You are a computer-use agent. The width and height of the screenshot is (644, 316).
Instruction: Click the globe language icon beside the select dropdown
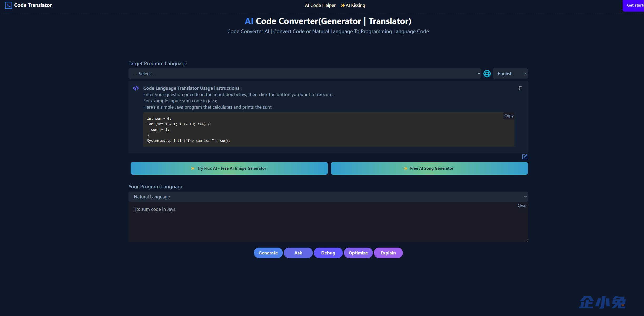point(487,73)
